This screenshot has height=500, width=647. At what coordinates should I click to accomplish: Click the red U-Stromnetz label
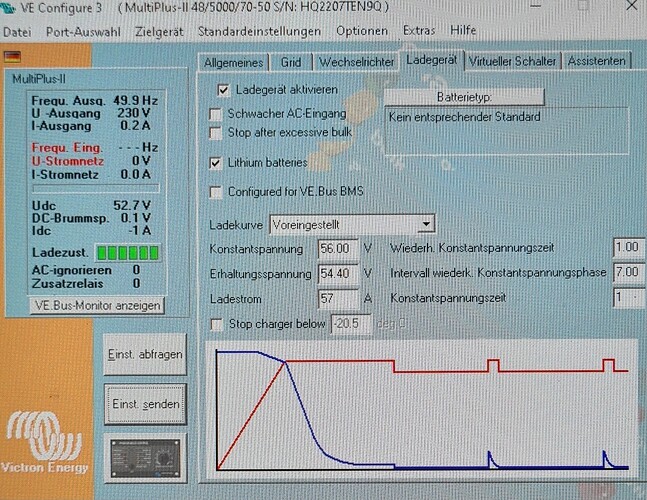(68, 161)
